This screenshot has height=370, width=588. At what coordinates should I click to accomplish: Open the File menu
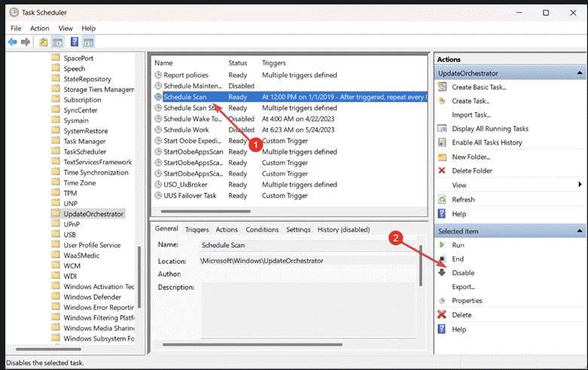(x=16, y=29)
